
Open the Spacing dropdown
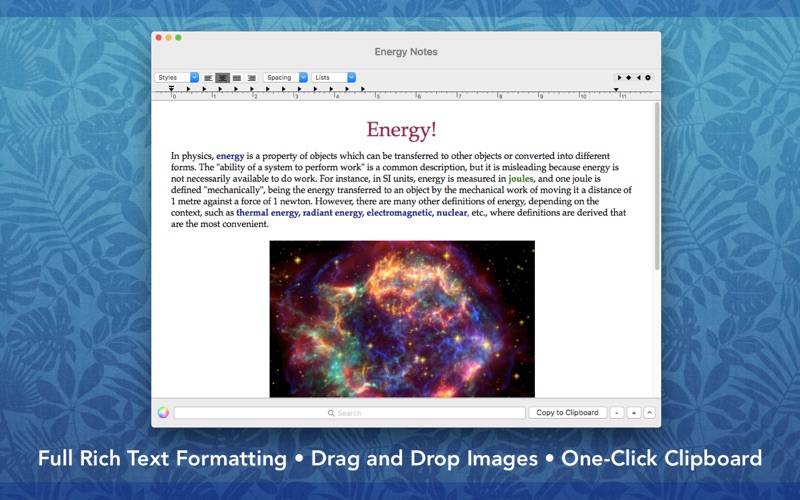coord(285,78)
